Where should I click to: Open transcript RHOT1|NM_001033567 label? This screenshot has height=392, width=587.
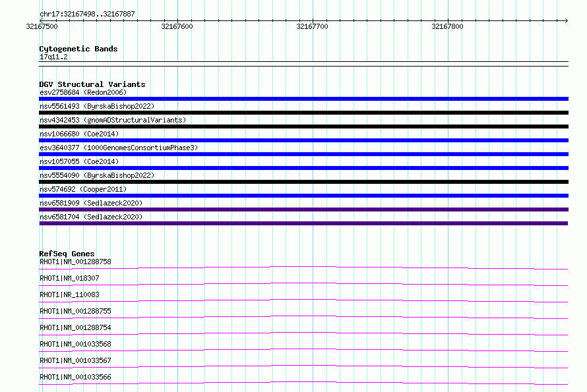click(75, 360)
